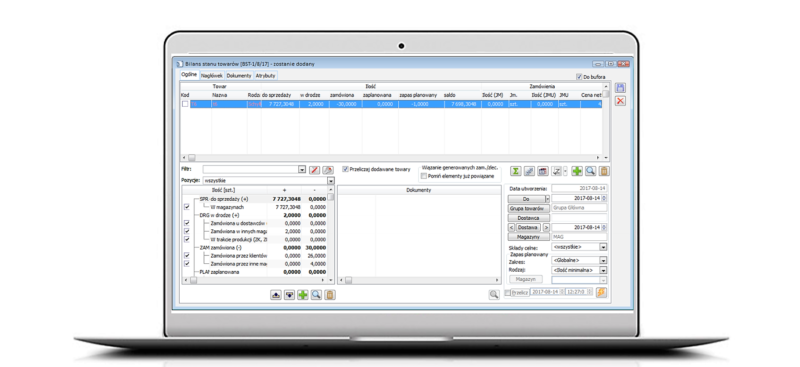
Task: Click the bottom blue magnifier preview icon
Action: pyautogui.click(x=316, y=295)
